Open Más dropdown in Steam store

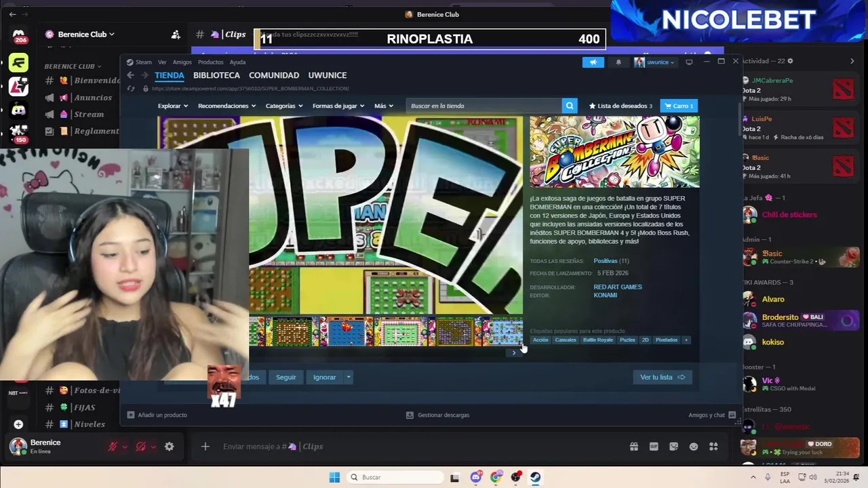[384, 106]
